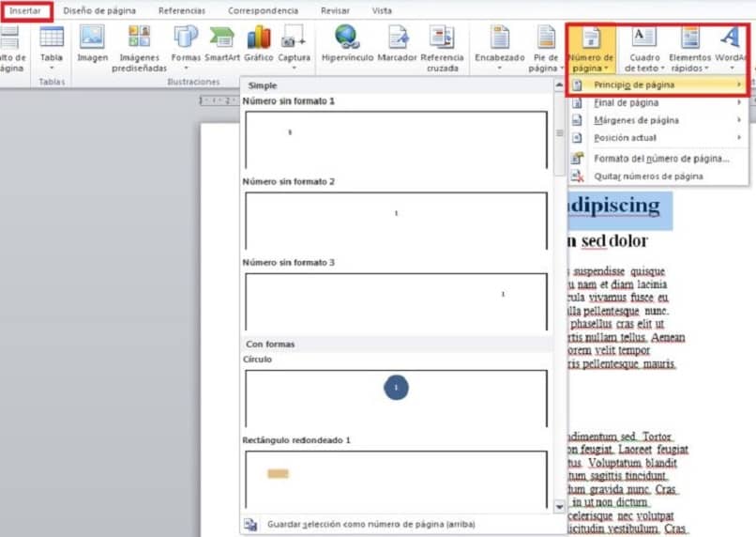This screenshot has height=537, width=756.
Task: Click the Posición actual icon
Action: [577, 138]
